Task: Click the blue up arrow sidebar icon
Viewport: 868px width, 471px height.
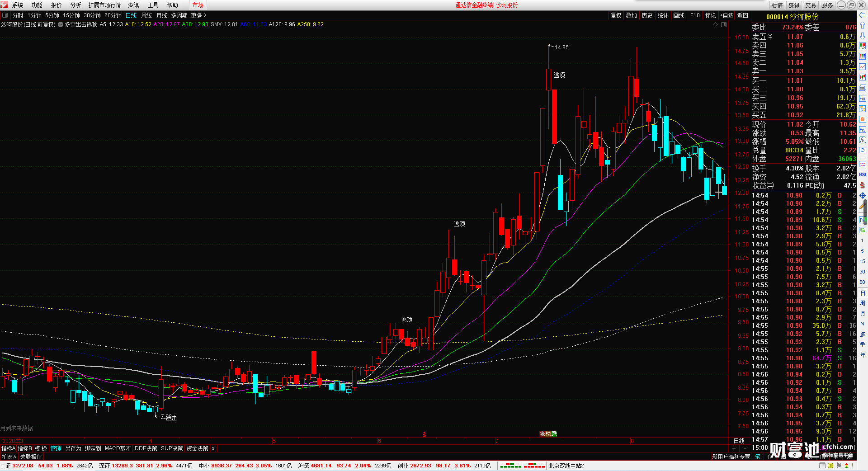Action: click(862, 25)
